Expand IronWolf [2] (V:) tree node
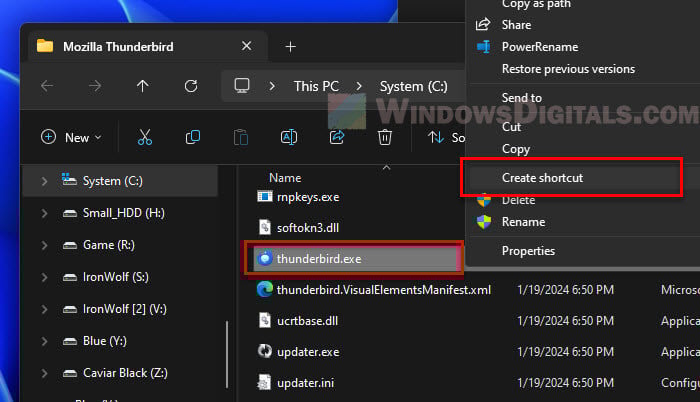This screenshot has width=700, height=402. click(x=44, y=309)
